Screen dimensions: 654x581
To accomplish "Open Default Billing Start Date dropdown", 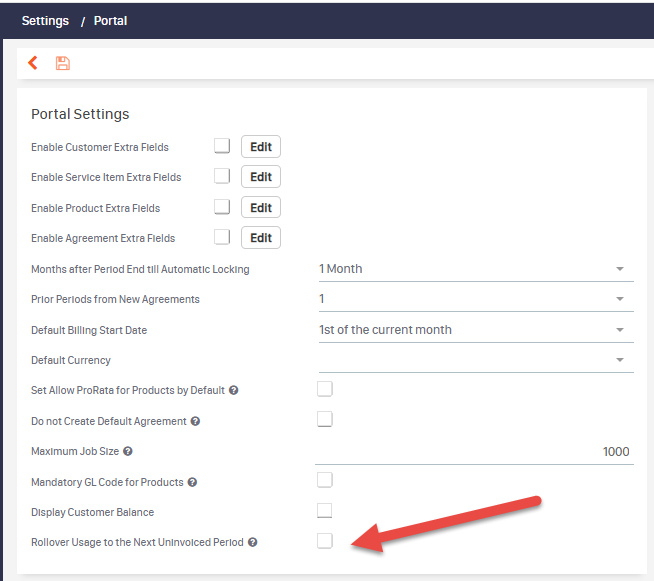I will [476, 330].
